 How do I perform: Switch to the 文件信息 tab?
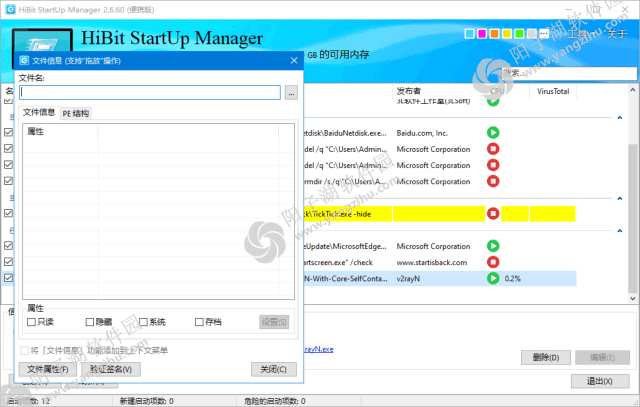(39, 112)
